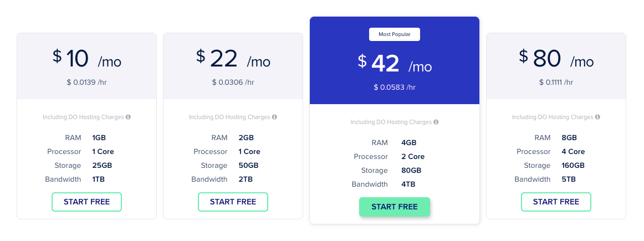Click info icon on the $10 plan
The image size is (644, 241).
point(128,117)
